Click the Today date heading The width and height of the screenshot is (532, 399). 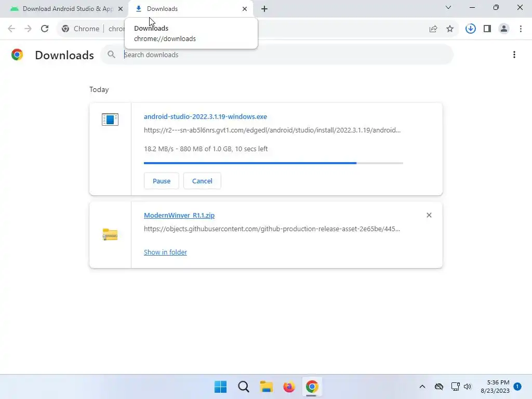(99, 89)
